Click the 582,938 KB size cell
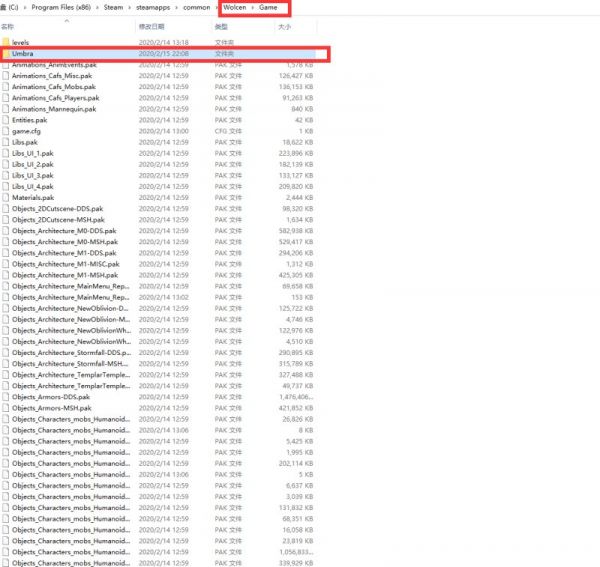Image resolution: width=600 pixels, height=567 pixels. point(296,231)
